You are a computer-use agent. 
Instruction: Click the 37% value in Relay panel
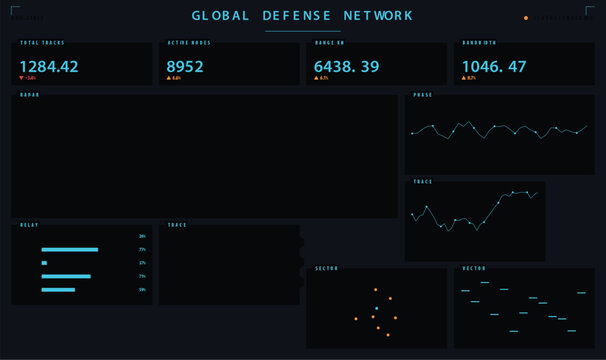coord(142,263)
